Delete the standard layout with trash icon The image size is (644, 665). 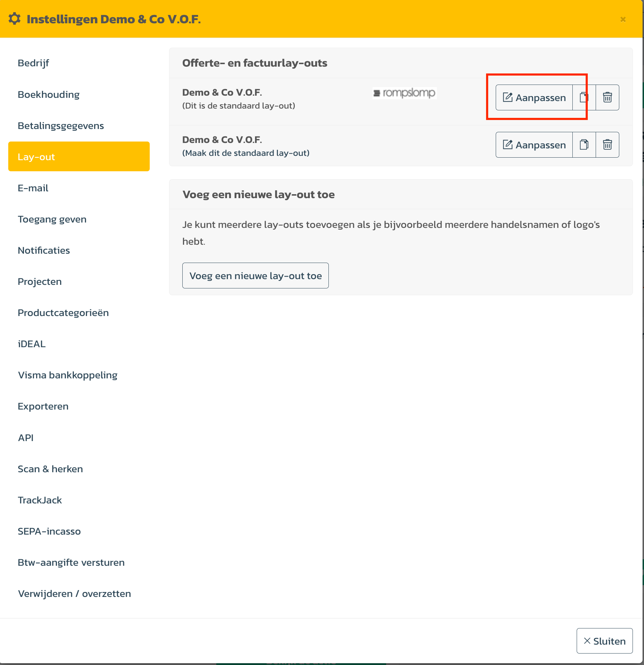607,97
